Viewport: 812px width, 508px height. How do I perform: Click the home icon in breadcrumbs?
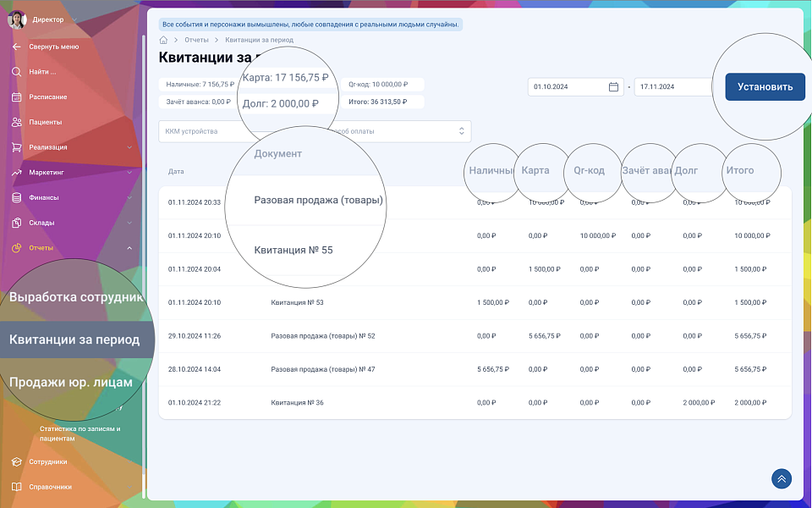point(163,40)
